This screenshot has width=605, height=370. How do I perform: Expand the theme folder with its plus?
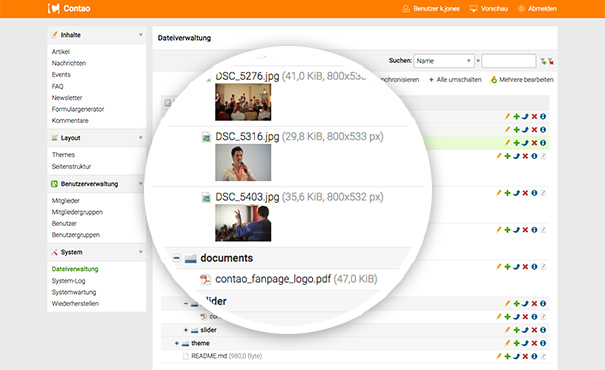(177, 343)
